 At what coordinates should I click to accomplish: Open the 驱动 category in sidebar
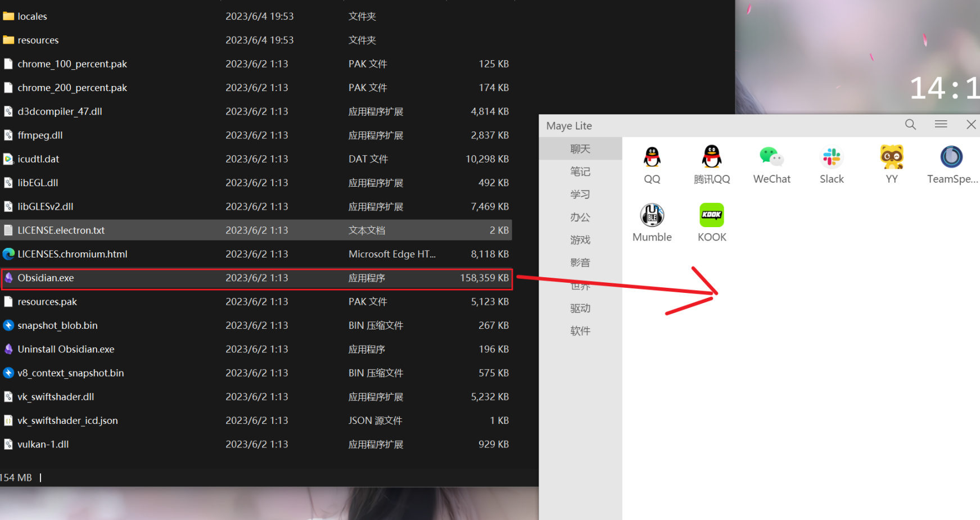(580, 308)
